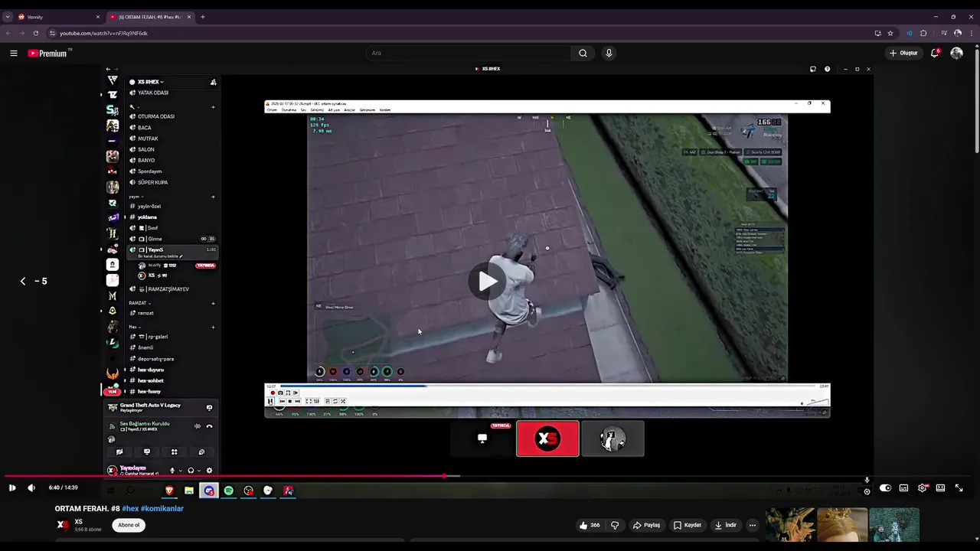This screenshot has height=551, width=980.
Task: Turn on Discord camera button
Action: click(x=119, y=452)
